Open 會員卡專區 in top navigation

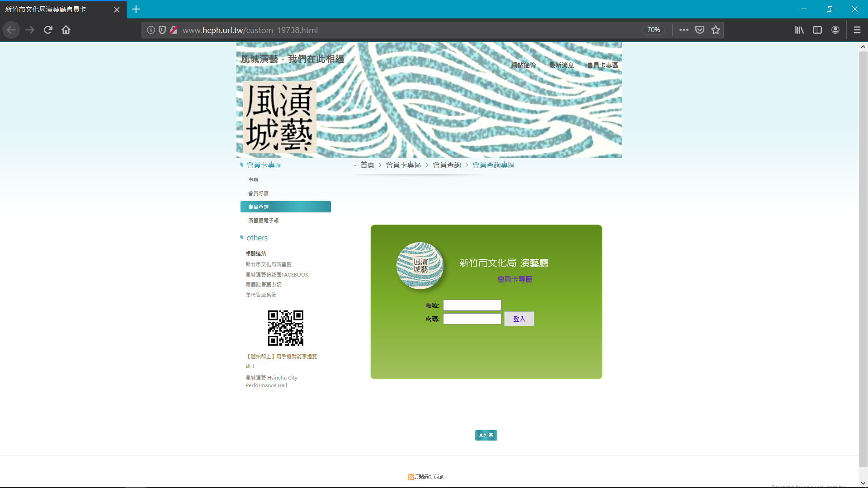click(x=602, y=65)
